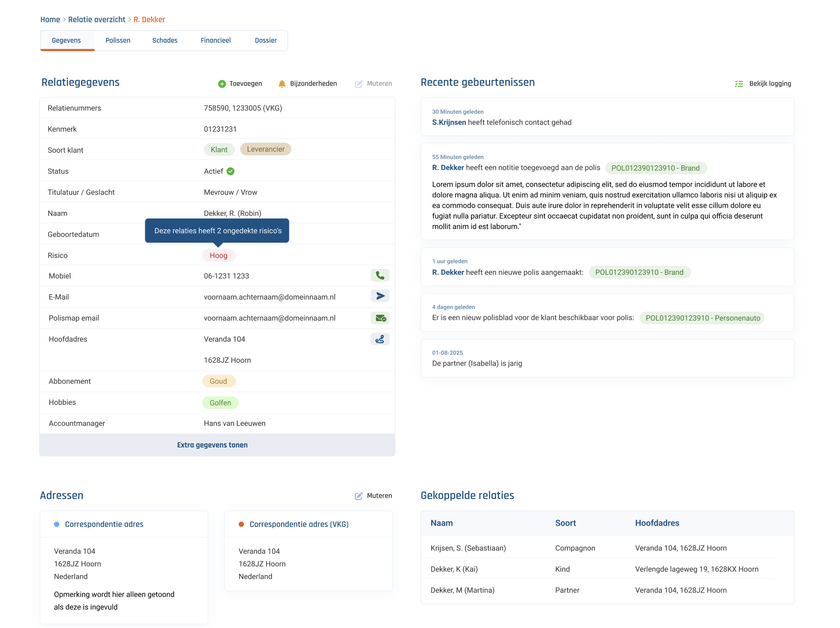
Task: Open the Dossier tab
Action: point(266,40)
